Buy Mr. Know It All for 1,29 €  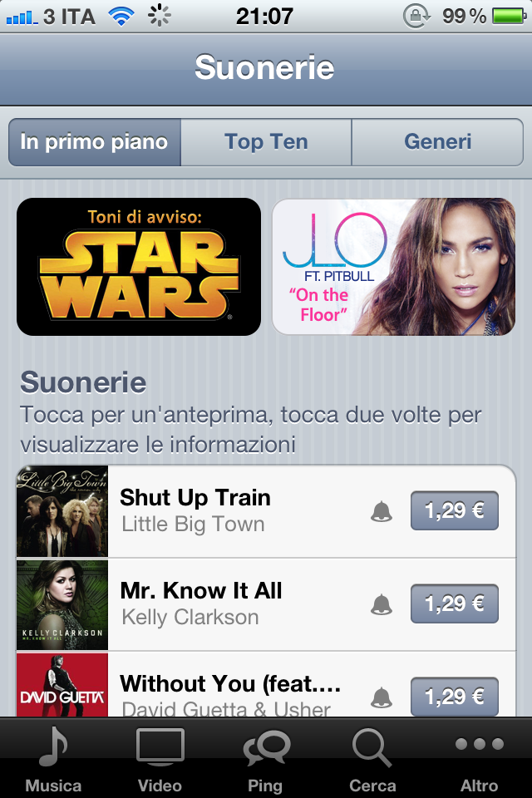coord(454,603)
